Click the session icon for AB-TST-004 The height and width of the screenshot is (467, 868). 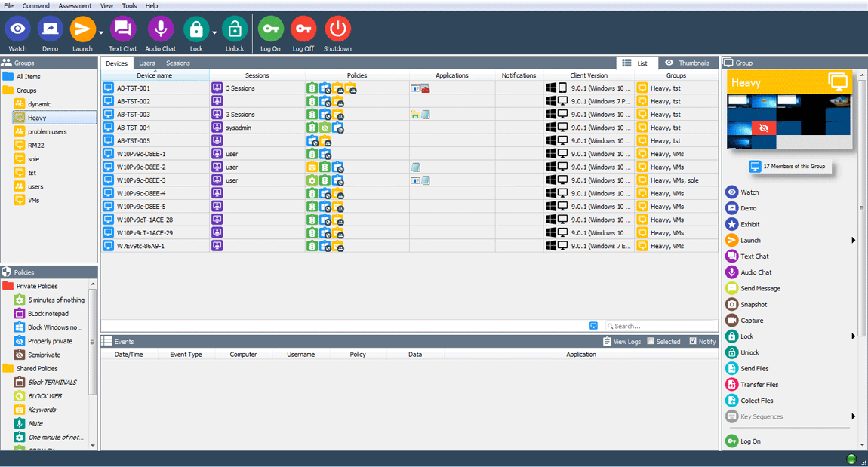(x=217, y=128)
